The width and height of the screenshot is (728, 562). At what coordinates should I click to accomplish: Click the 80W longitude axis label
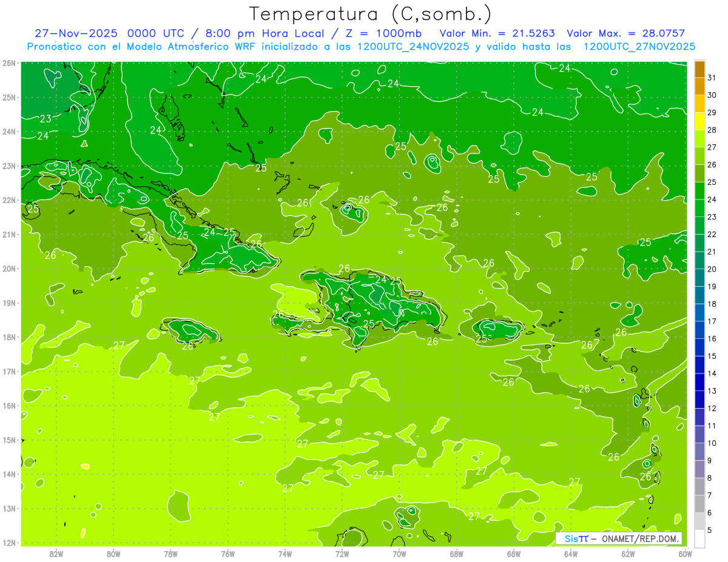pos(113,554)
